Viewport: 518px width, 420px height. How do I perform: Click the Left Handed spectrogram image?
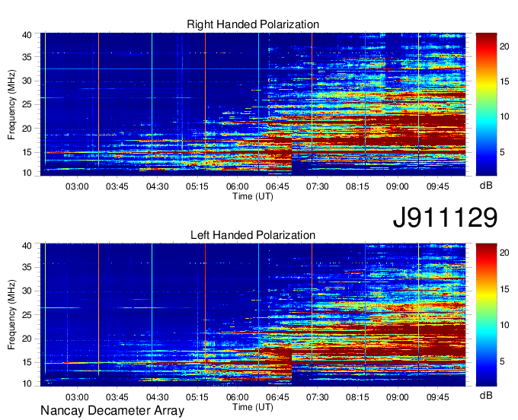[253, 315]
